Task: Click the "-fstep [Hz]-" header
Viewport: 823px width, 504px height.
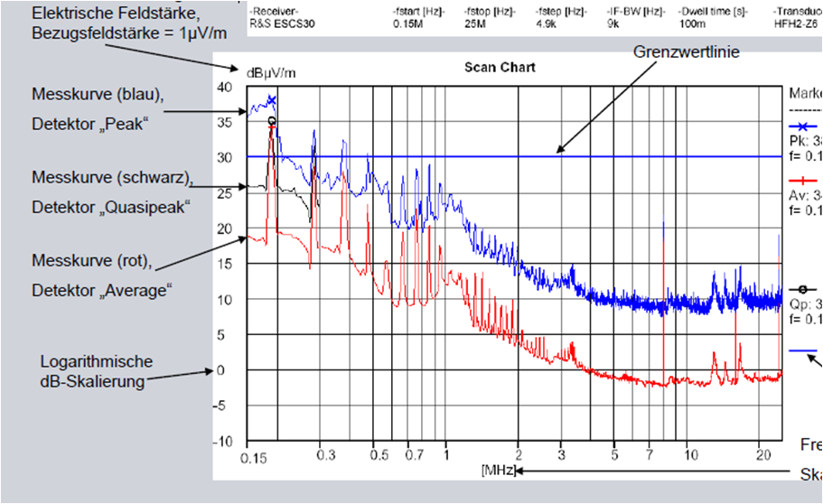Action: tap(562, 12)
